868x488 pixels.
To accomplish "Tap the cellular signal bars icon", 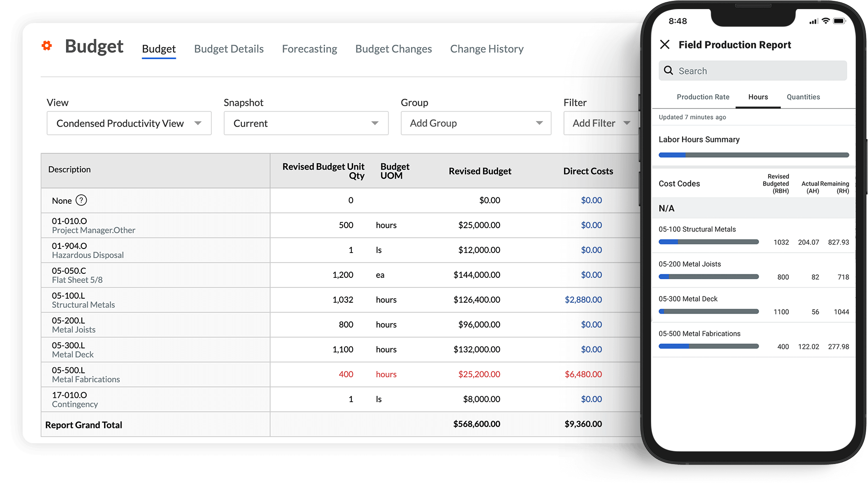I will (x=813, y=21).
